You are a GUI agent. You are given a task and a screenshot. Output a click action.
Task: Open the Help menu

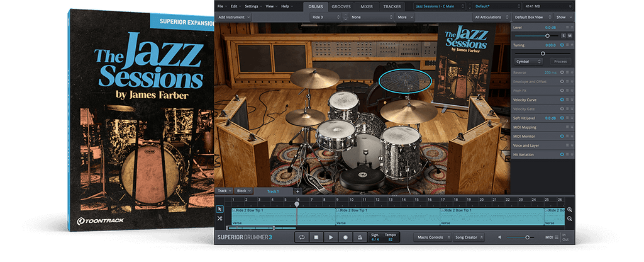(286, 6)
